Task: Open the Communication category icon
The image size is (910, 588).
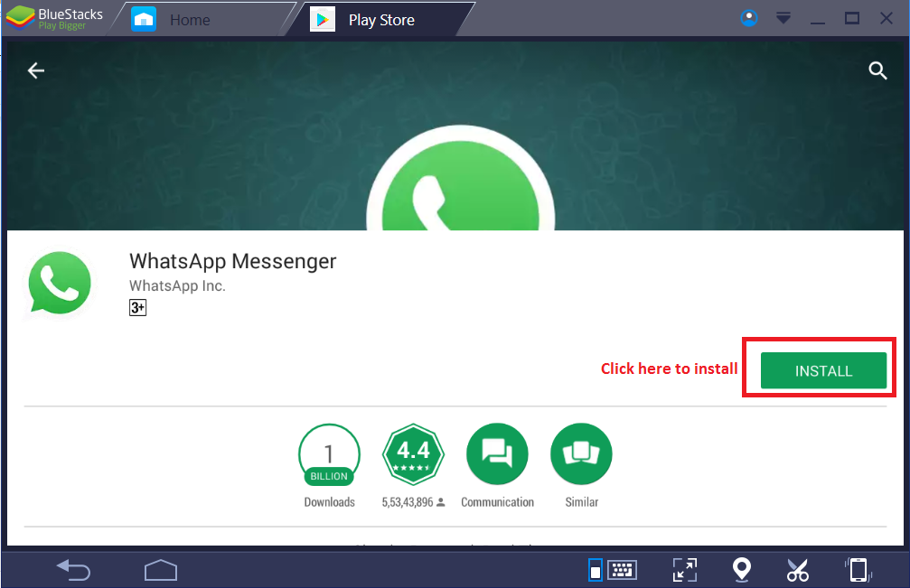Action: (x=497, y=454)
